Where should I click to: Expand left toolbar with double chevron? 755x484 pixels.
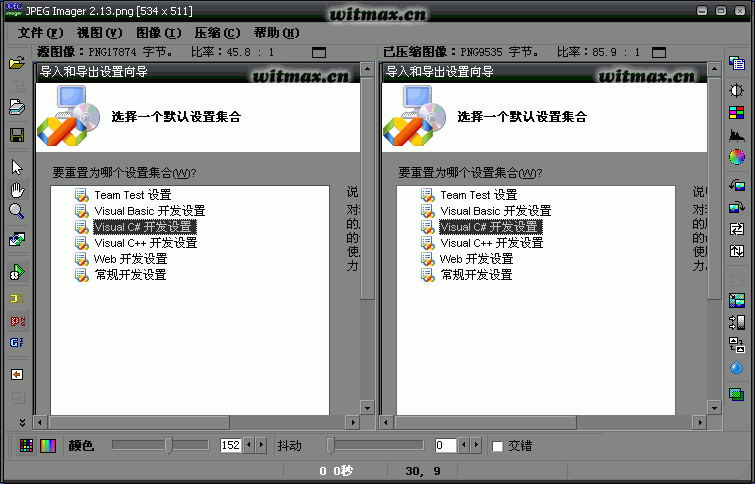click(22, 423)
